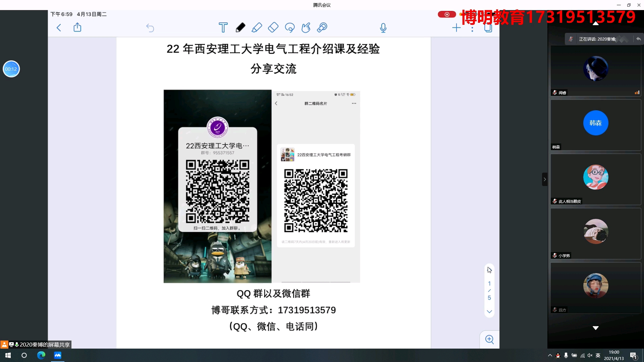This screenshot has height=362, width=644.
Task: Click the 00:12 timer bubble
Action: 11,69
